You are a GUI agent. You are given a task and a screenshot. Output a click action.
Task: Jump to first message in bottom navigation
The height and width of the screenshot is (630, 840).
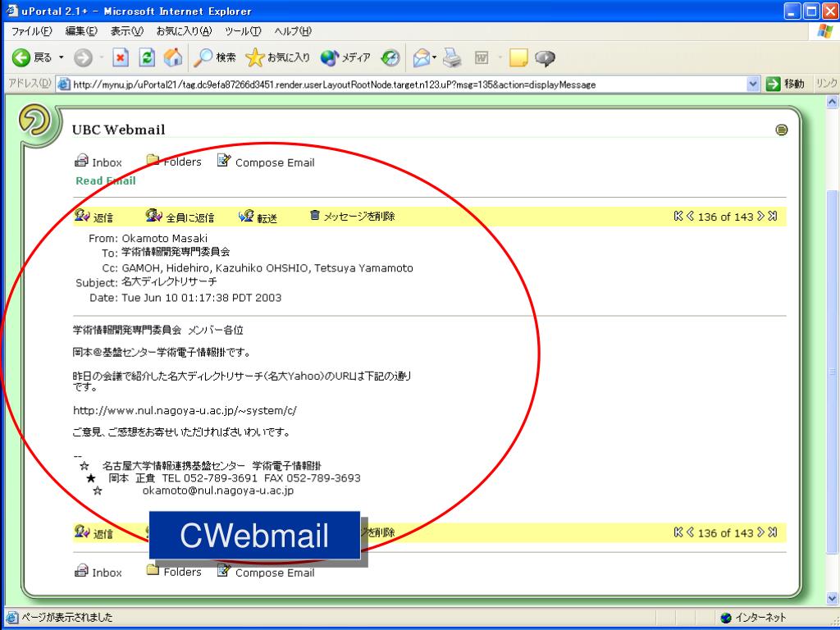(x=678, y=532)
